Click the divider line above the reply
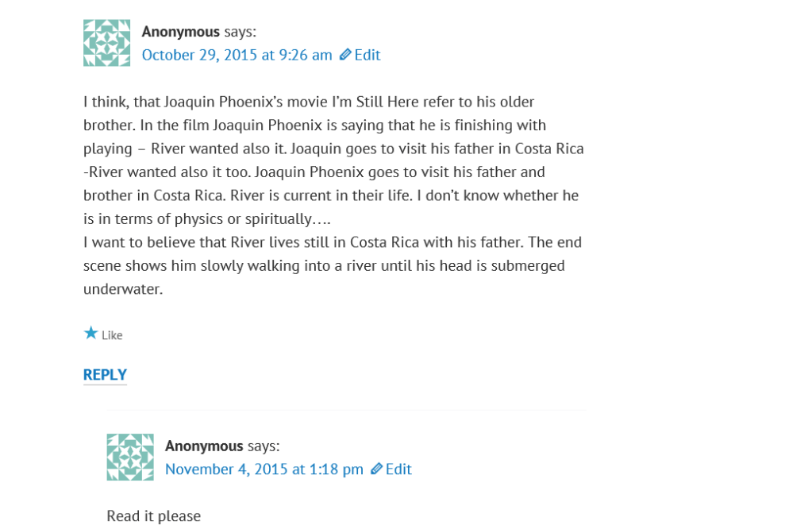Viewport: 812px width, 529px height. pyautogui.click(x=347, y=411)
